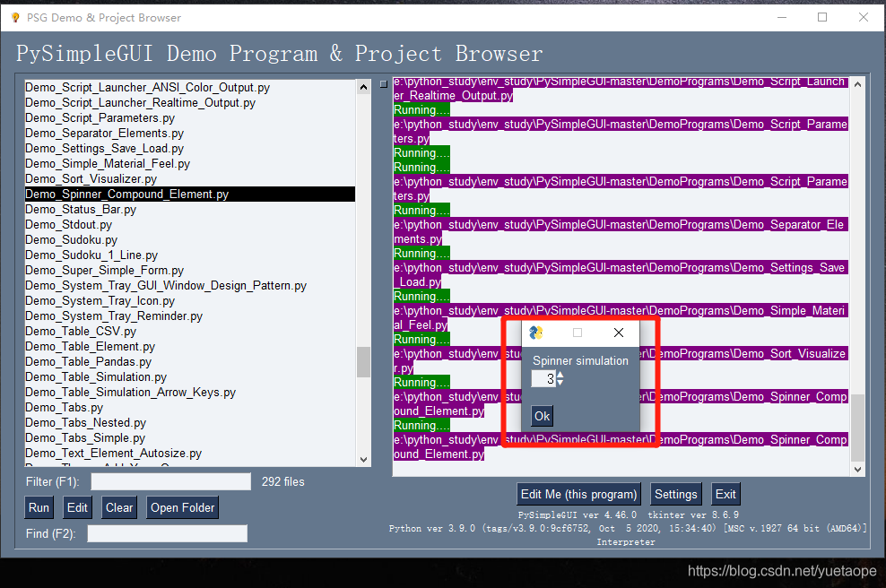Click the output pane scrollbar thumb

click(x=857, y=428)
